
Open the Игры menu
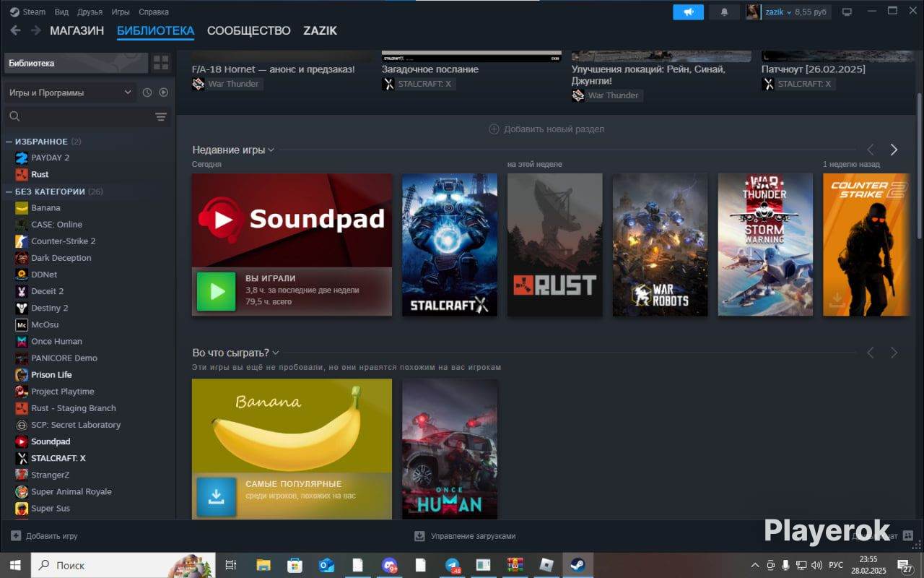(x=121, y=12)
